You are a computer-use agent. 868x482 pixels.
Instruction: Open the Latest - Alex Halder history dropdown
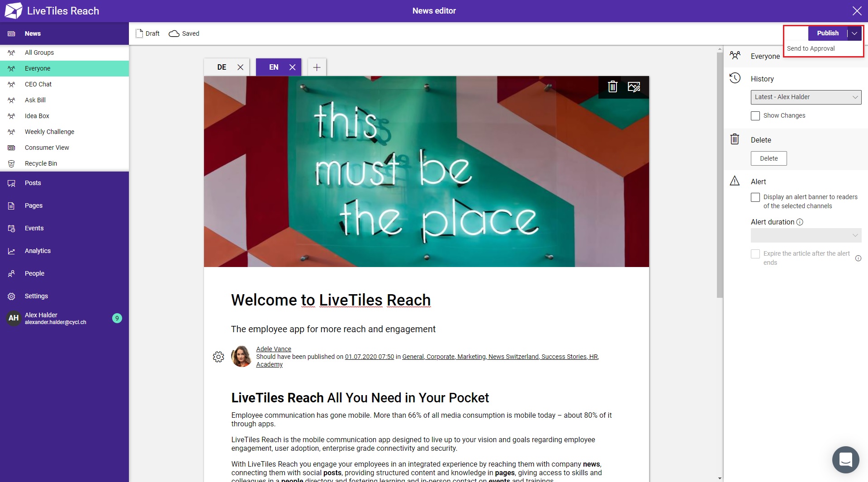(806, 97)
